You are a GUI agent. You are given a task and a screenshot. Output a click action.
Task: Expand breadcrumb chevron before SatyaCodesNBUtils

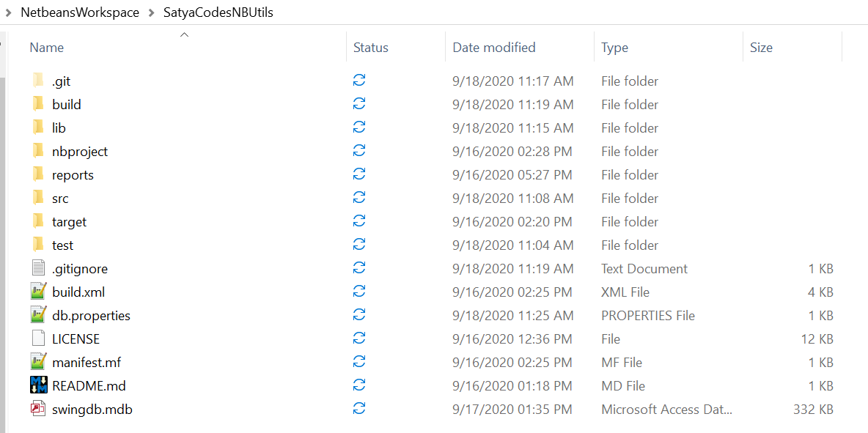pos(151,12)
